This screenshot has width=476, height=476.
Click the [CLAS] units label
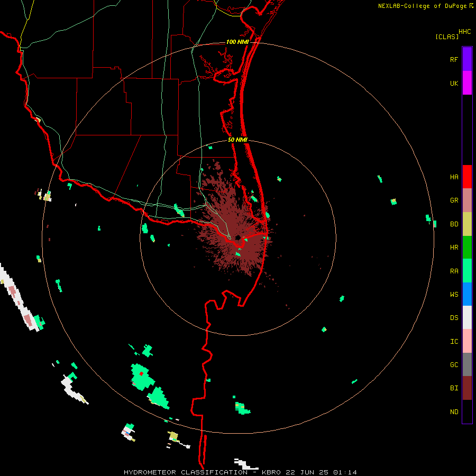tap(447, 36)
